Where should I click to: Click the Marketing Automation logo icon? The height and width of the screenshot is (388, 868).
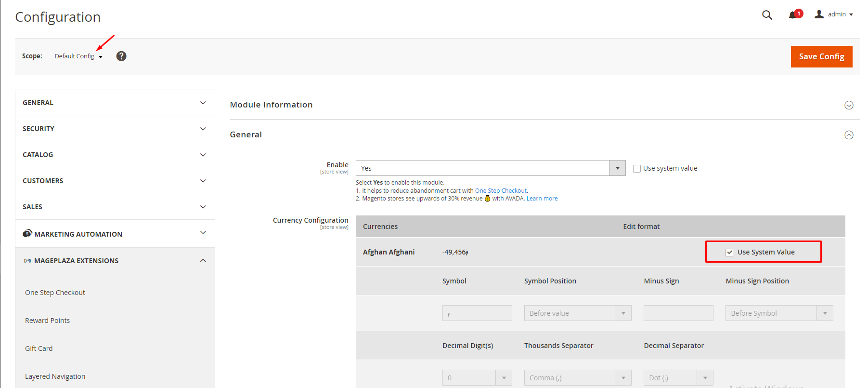27,233
